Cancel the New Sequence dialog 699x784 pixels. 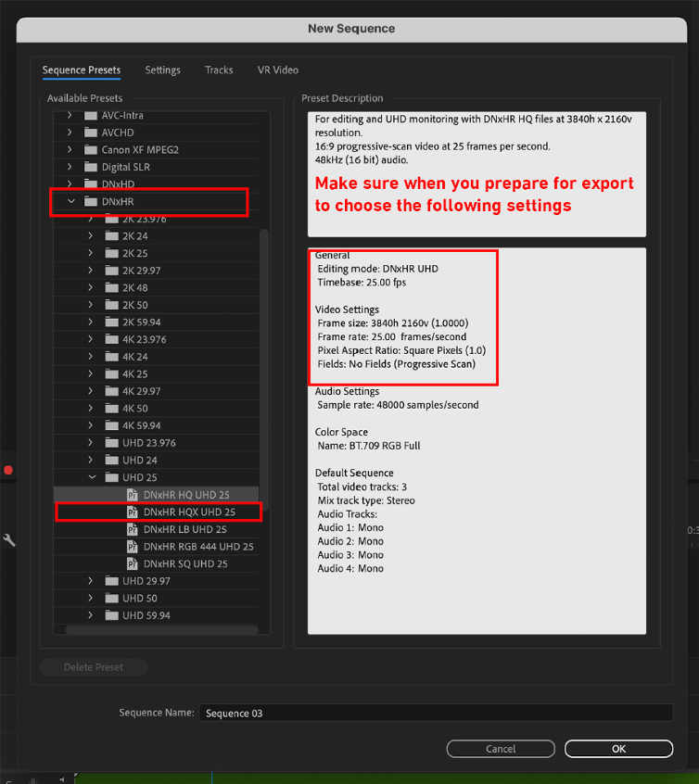point(501,749)
